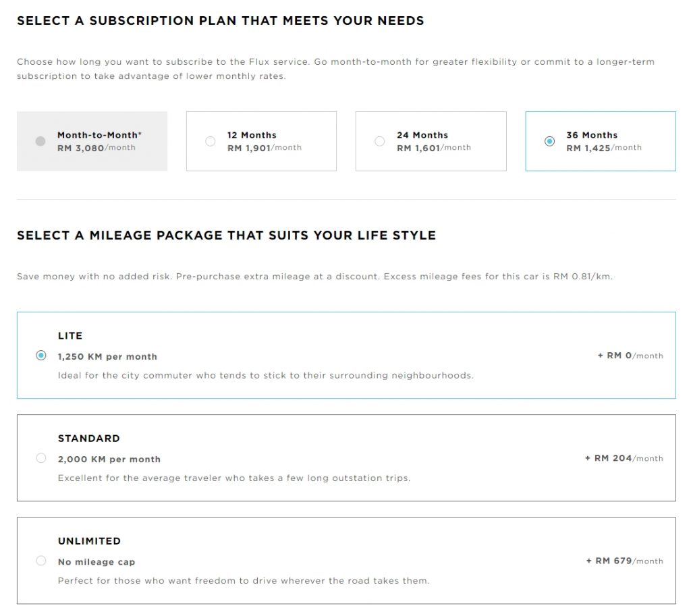The image size is (691, 616).
Task: Click the LITE package title
Action: click(70, 336)
